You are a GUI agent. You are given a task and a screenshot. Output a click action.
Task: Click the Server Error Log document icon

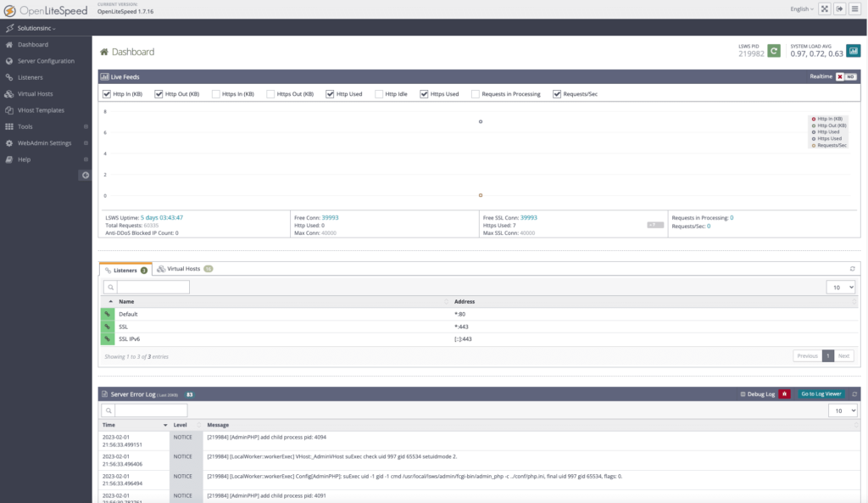click(x=104, y=394)
